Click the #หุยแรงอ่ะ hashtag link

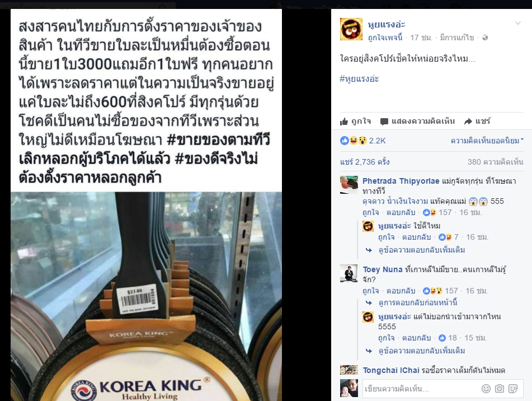pyautogui.click(x=359, y=79)
